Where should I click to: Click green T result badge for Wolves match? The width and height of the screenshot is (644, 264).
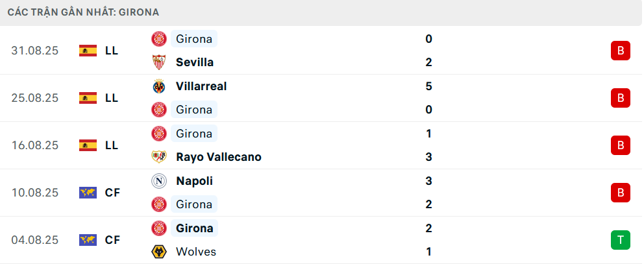[620, 240]
